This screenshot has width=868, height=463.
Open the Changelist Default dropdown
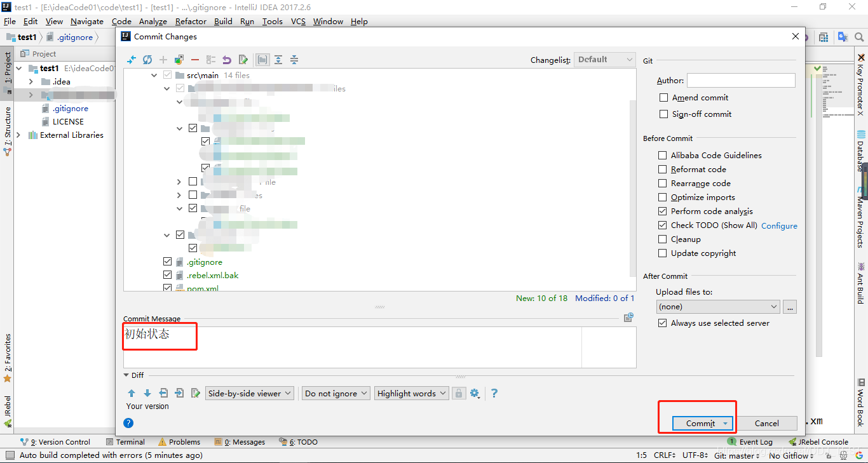pyautogui.click(x=604, y=60)
